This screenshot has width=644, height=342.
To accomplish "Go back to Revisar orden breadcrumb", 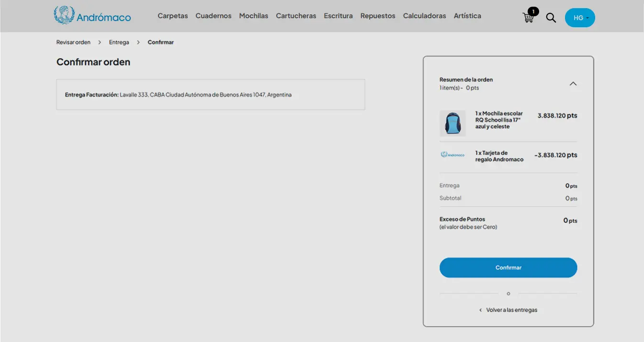I will (73, 42).
